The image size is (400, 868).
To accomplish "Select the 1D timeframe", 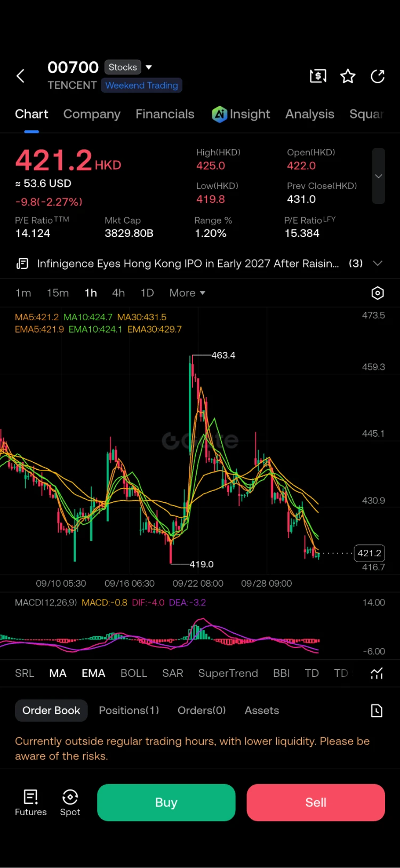I will [147, 293].
